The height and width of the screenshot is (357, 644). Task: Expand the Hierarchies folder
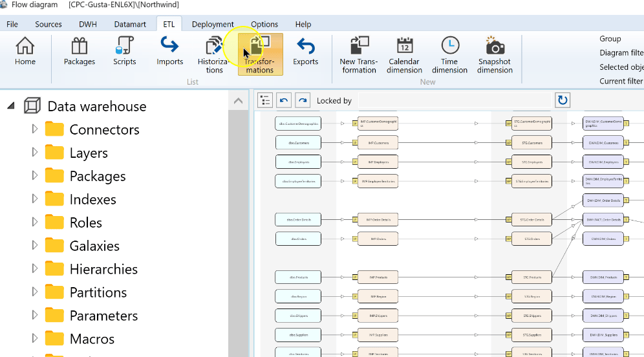34,268
